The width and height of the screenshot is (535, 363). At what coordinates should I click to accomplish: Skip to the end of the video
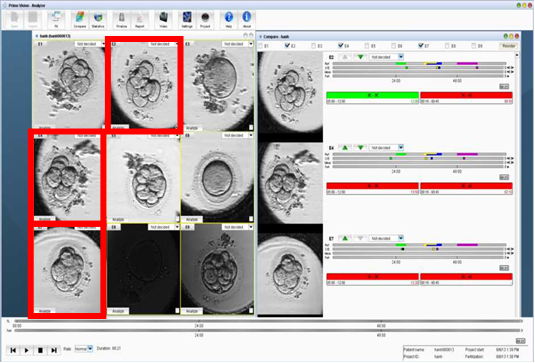[x=54, y=350]
